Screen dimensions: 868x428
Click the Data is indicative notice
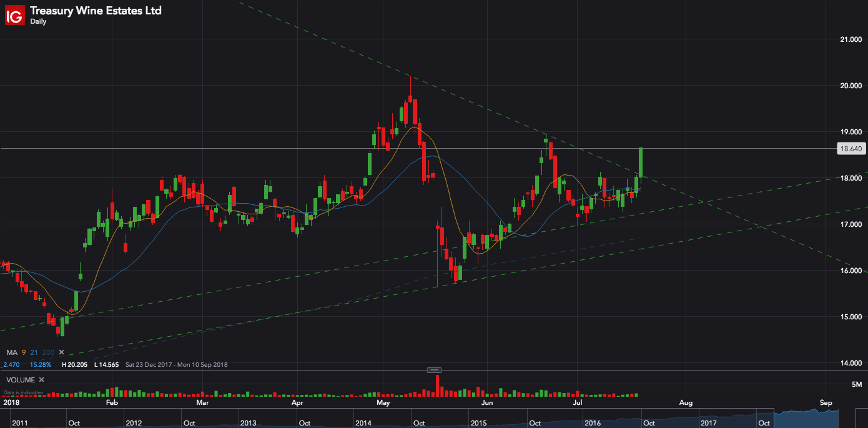click(x=23, y=393)
